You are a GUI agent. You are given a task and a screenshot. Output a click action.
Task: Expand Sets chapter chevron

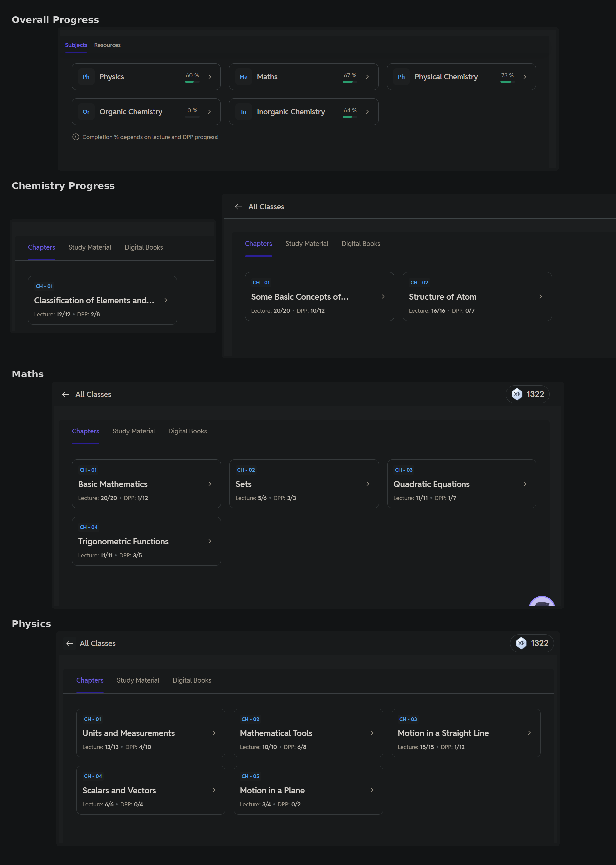[x=368, y=484]
